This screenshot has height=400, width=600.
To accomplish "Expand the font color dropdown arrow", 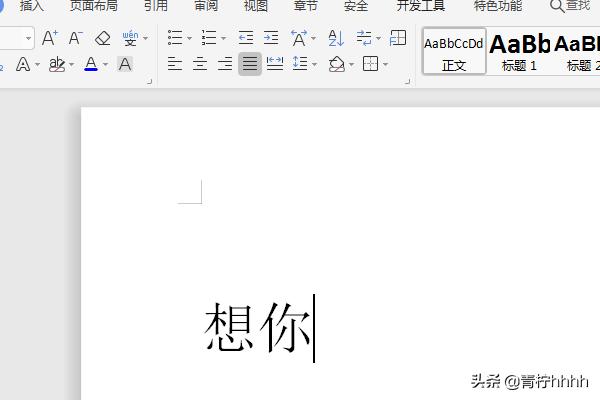I will (106, 65).
